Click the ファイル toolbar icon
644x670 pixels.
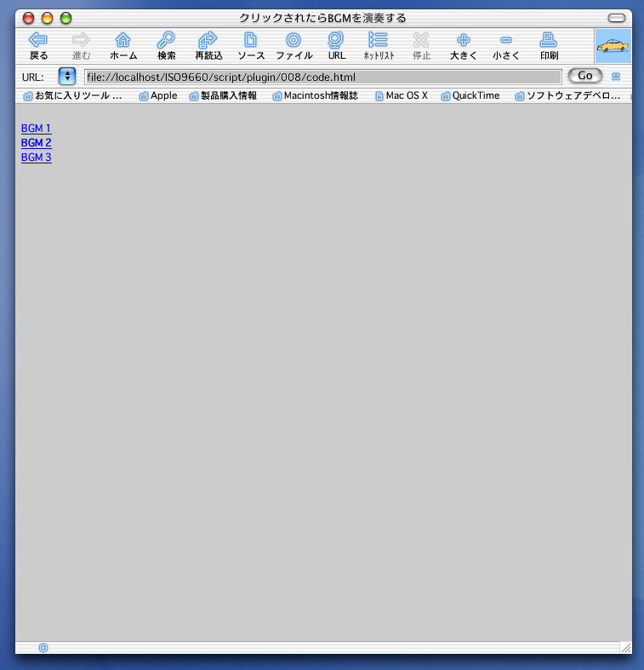click(294, 45)
